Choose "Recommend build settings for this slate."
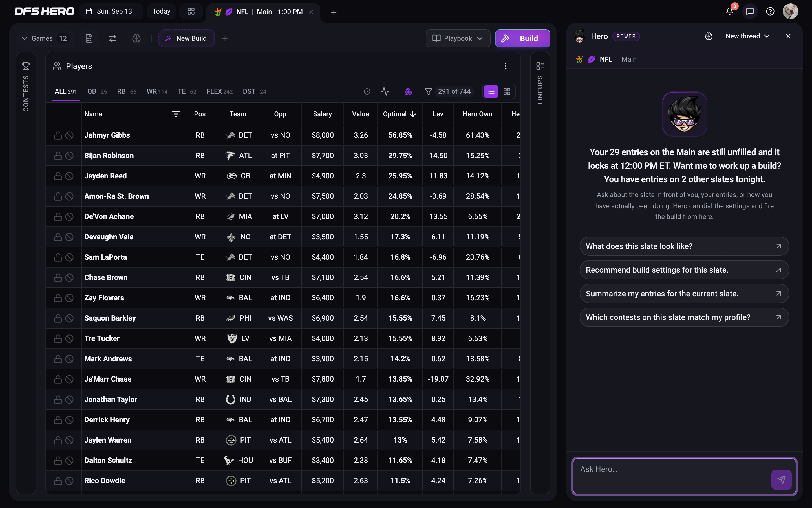Screen dimensions: 812x508 point(684,270)
